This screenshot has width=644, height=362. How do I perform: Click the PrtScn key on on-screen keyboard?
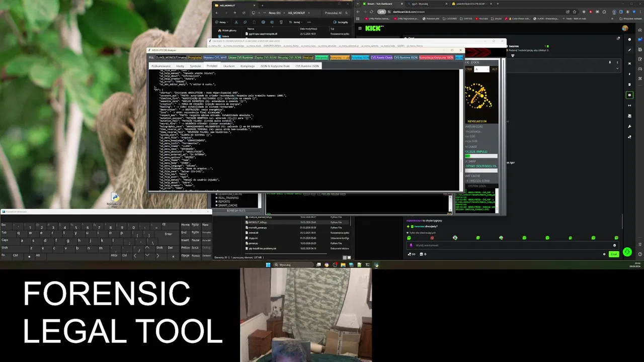186,248
